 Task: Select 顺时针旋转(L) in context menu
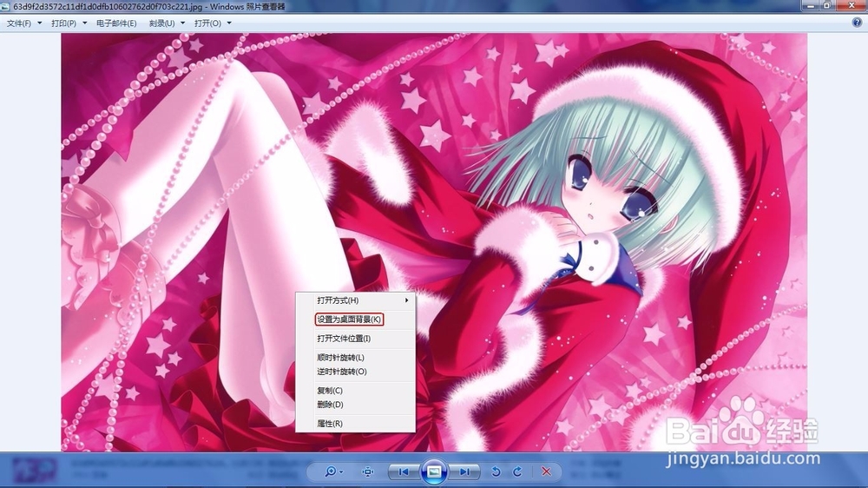click(355, 357)
